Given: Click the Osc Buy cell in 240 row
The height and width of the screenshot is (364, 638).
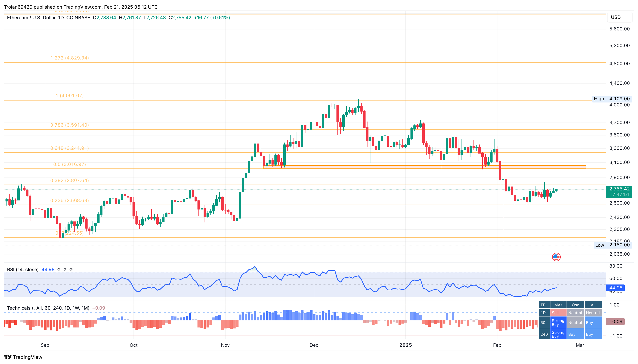Looking at the screenshot, I should click(x=575, y=334).
